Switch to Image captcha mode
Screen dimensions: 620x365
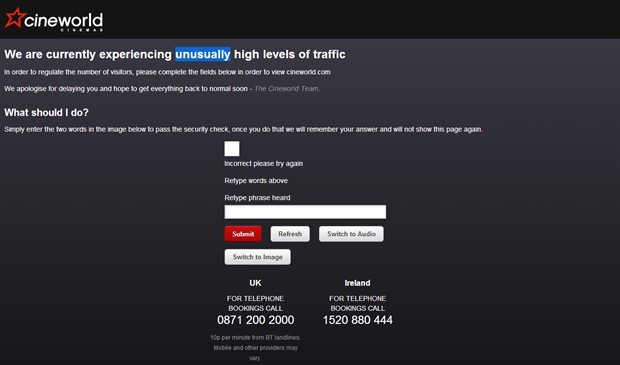pyautogui.click(x=257, y=257)
